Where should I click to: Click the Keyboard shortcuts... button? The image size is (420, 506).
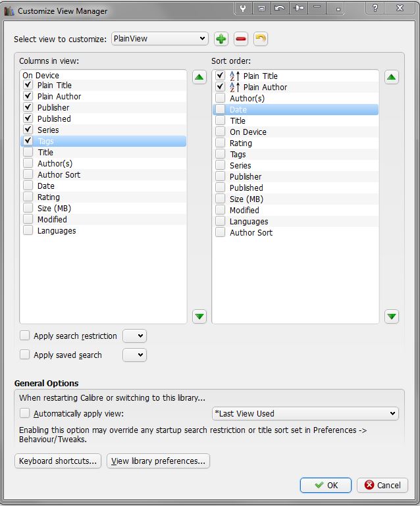point(59,461)
